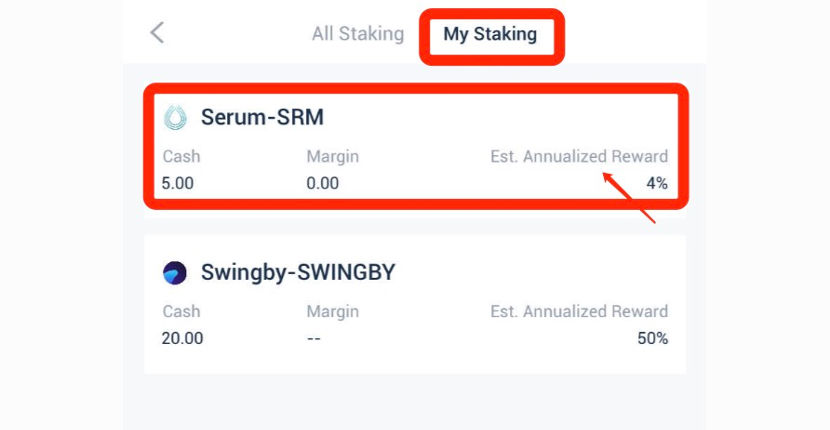Click Swingby margin placeholder dashes
The width and height of the screenshot is (830, 430).
point(314,338)
